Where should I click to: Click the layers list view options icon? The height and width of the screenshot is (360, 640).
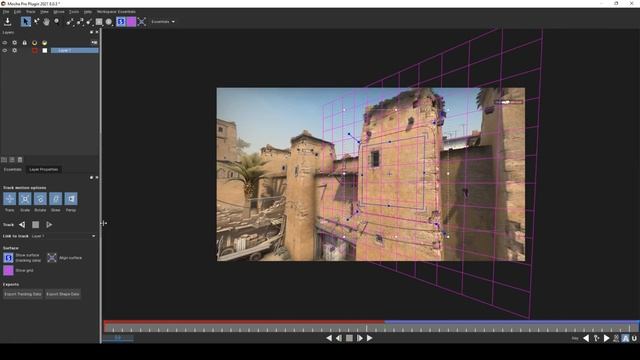point(94,42)
